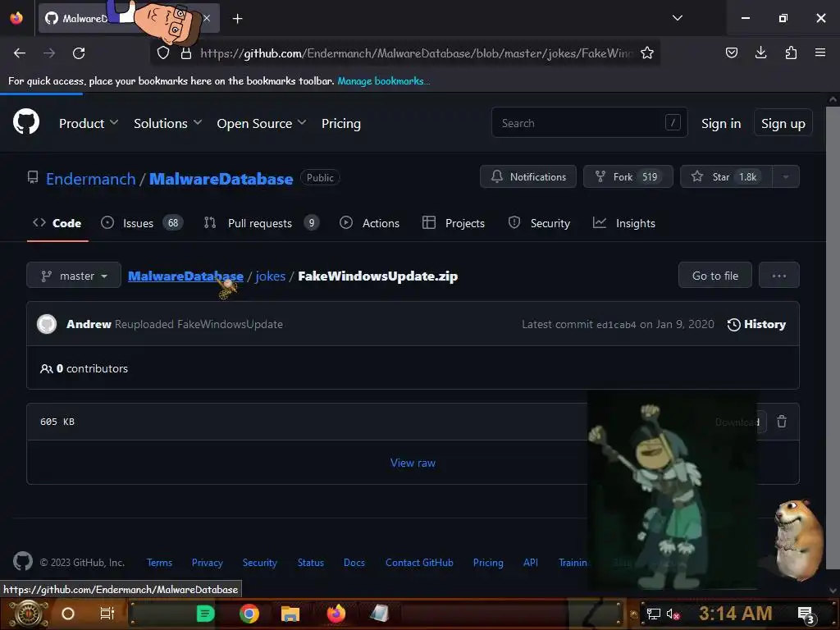This screenshot has width=840, height=630.
Task: Click the Cortana circle on the taskbar
Action: [x=68, y=614]
